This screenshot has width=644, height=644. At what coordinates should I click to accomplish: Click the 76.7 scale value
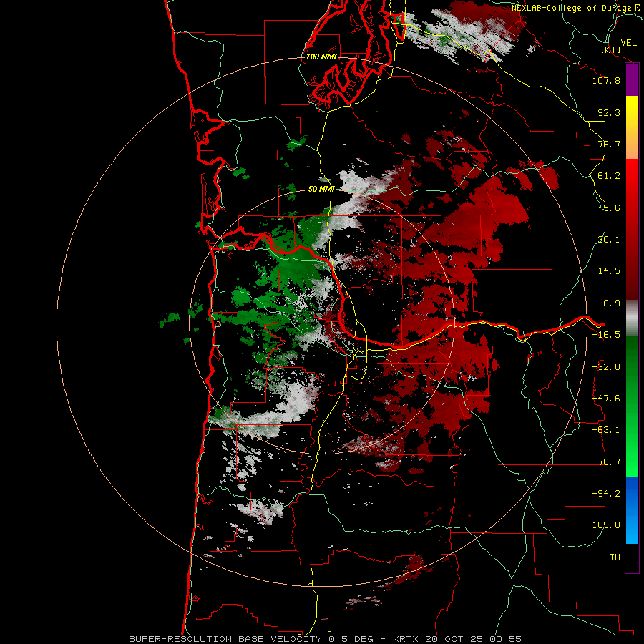tap(609, 144)
